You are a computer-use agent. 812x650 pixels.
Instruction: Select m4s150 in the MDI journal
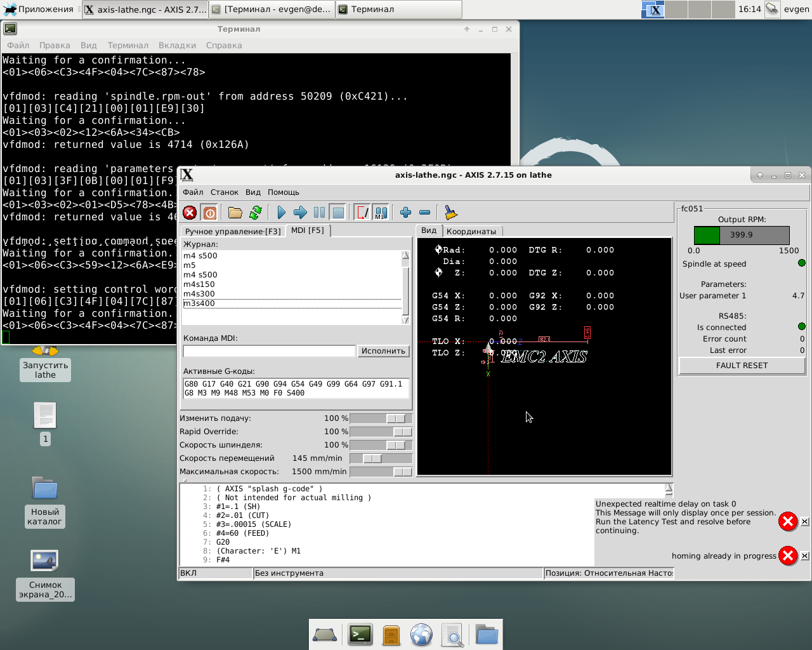coord(199,284)
